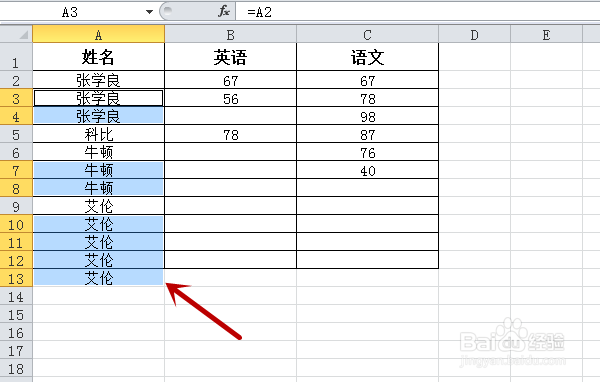Select row 16 header
This screenshot has height=382, width=600.
(x=16, y=331)
